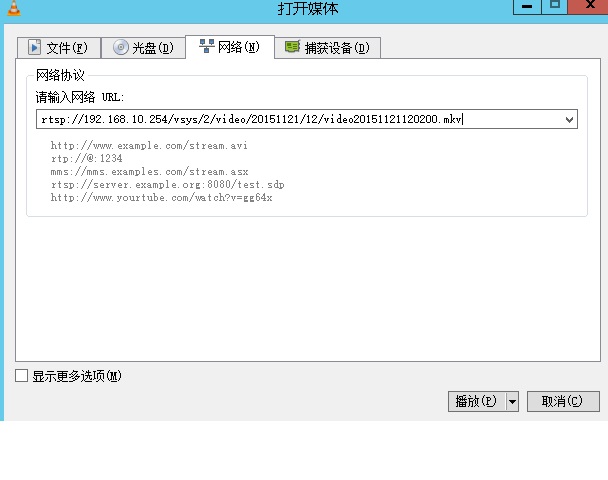The height and width of the screenshot is (480, 608).
Task: Click the rtsp network URL input field
Action: 307,119
